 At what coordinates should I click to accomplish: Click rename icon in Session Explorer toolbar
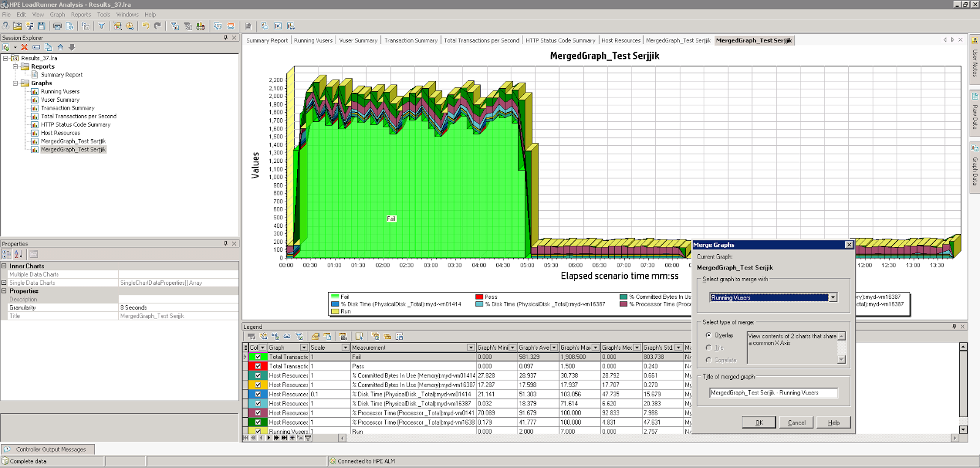[x=36, y=47]
